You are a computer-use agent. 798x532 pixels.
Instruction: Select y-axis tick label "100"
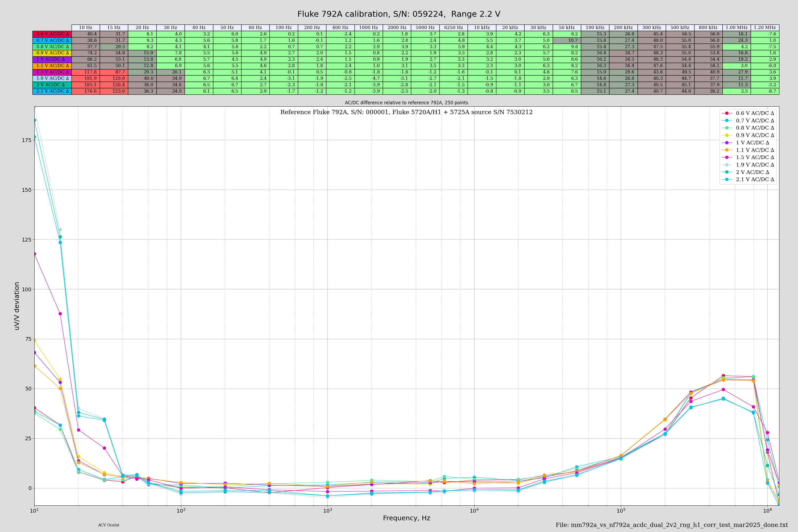pos(26,289)
